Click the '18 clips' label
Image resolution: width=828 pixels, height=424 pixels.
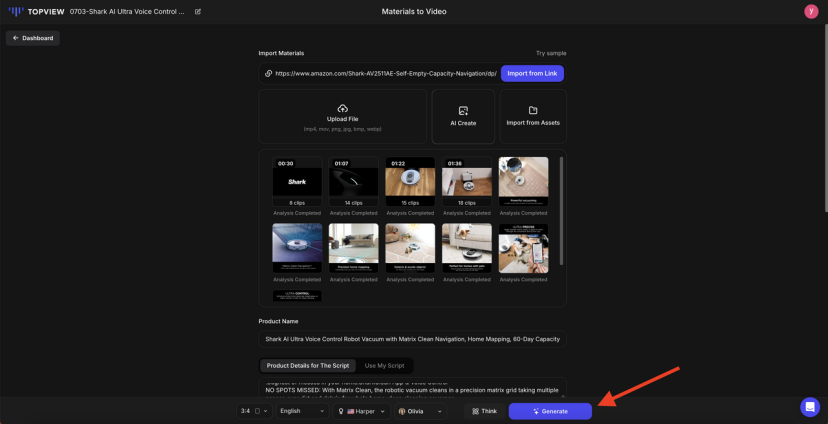[467, 203]
